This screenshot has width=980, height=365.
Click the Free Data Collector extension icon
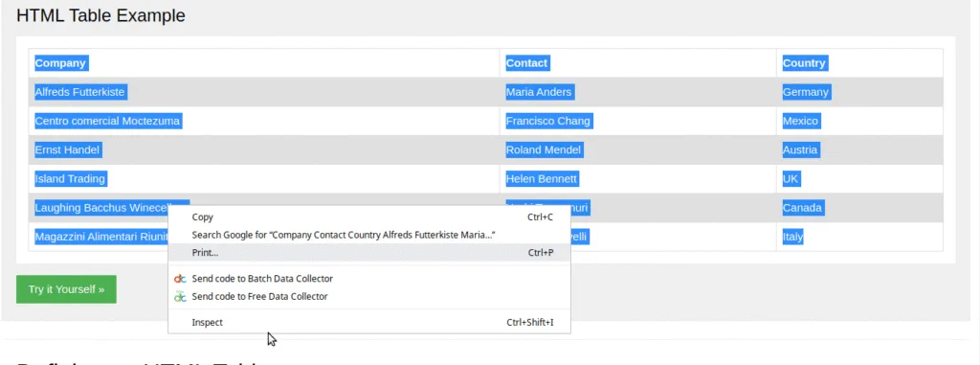click(180, 296)
